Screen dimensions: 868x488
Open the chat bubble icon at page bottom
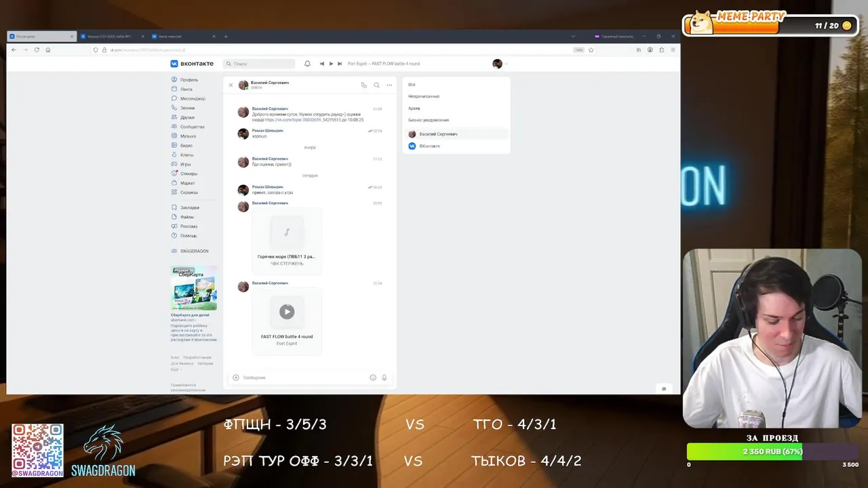point(664,388)
